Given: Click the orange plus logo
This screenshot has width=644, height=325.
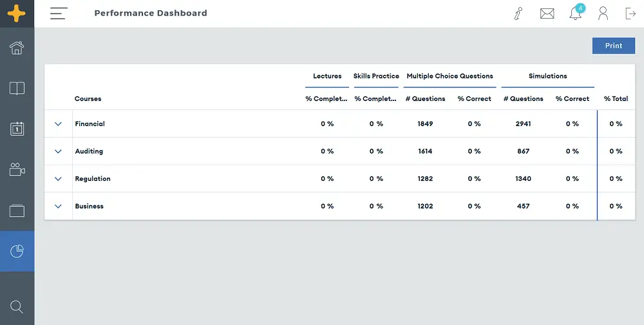Looking at the screenshot, I should 17,14.
